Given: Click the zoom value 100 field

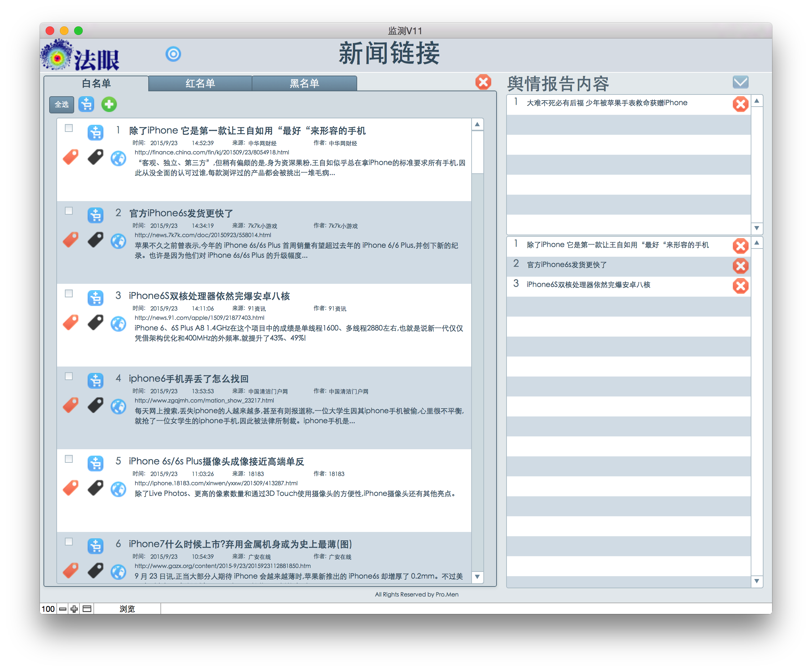Looking at the screenshot, I should click(x=48, y=609).
